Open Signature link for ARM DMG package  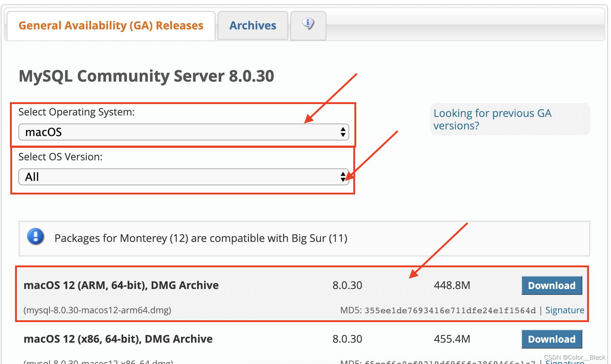click(565, 310)
